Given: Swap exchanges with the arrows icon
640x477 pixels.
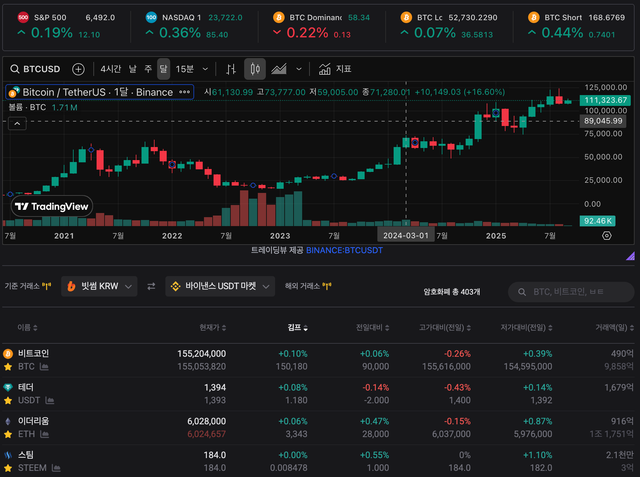Looking at the screenshot, I should [151, 286].
